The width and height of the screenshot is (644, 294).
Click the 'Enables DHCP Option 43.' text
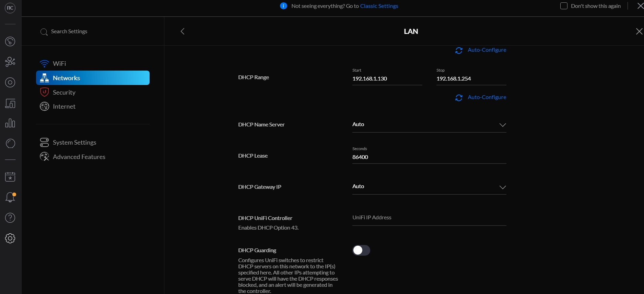tap(268, 228)
